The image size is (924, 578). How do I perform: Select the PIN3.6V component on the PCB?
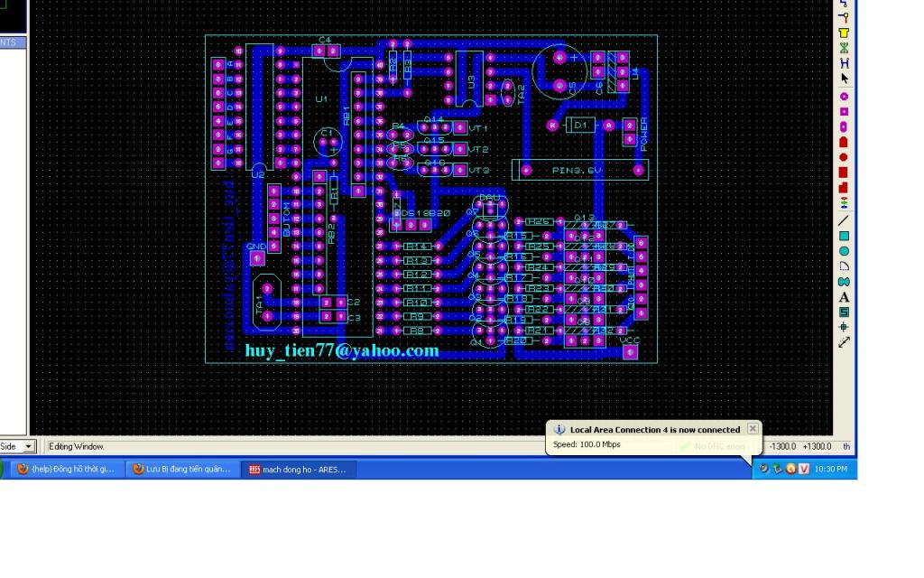point(580,171)
